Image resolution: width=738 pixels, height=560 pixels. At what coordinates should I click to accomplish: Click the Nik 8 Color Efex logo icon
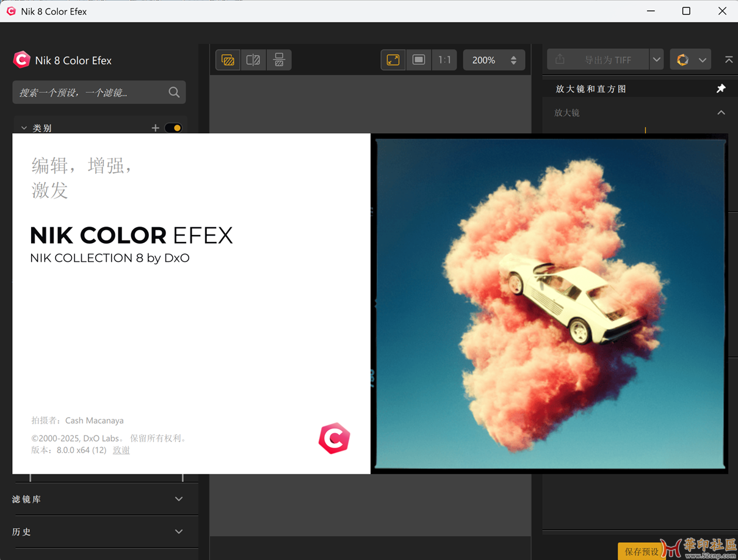[21, 60]
